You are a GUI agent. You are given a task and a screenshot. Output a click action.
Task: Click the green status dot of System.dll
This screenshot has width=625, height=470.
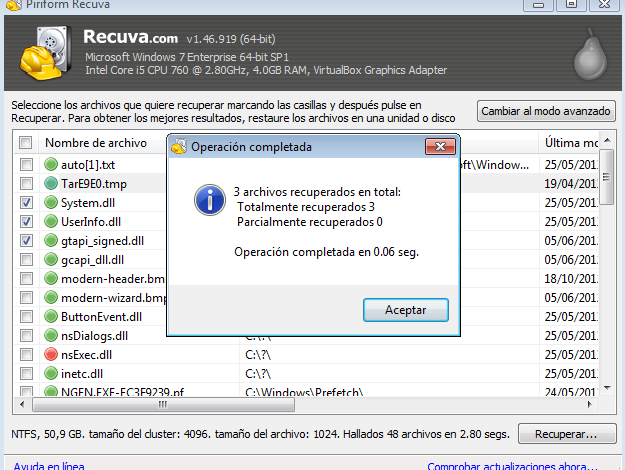click(x=51, y=203)
